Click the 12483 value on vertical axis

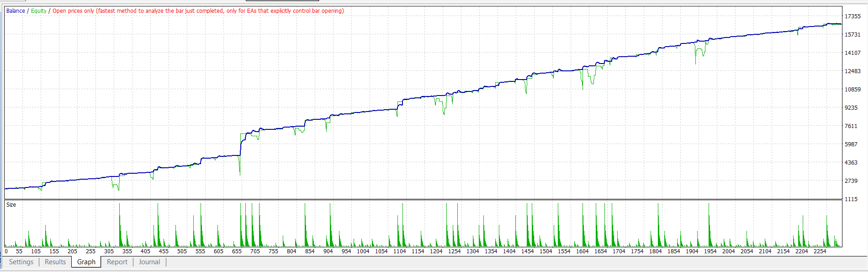(x=852, y=71)
